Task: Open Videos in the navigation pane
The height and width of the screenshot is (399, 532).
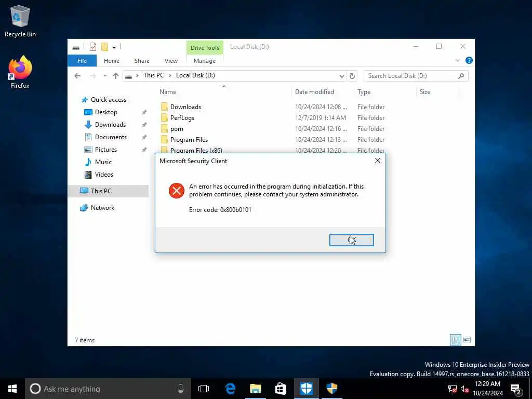Action: tap(104, 175)
